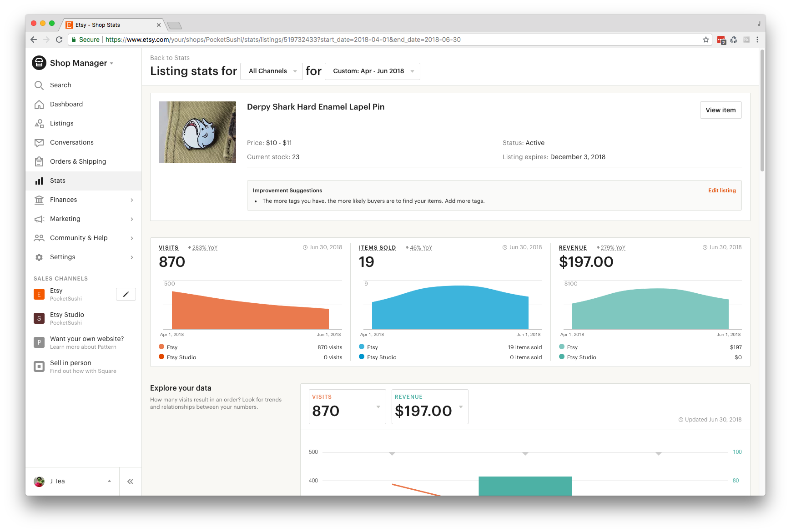Screen dimensions: 791x532
Task: Expand the Shop Manager dropdown arrow
Action: coord(112,64)
